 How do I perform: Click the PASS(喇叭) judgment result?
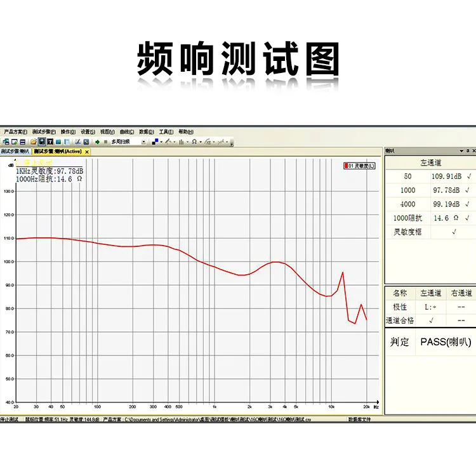[x=446, y=342]
